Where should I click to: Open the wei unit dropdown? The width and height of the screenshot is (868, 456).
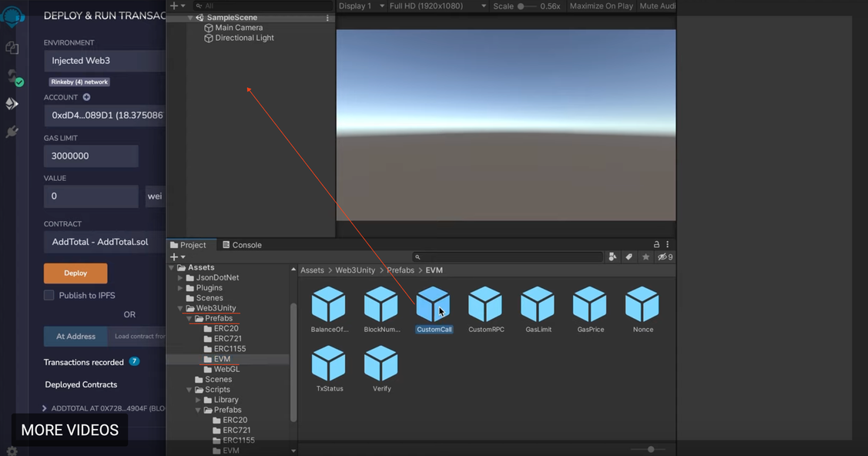(x=155, y=196)
